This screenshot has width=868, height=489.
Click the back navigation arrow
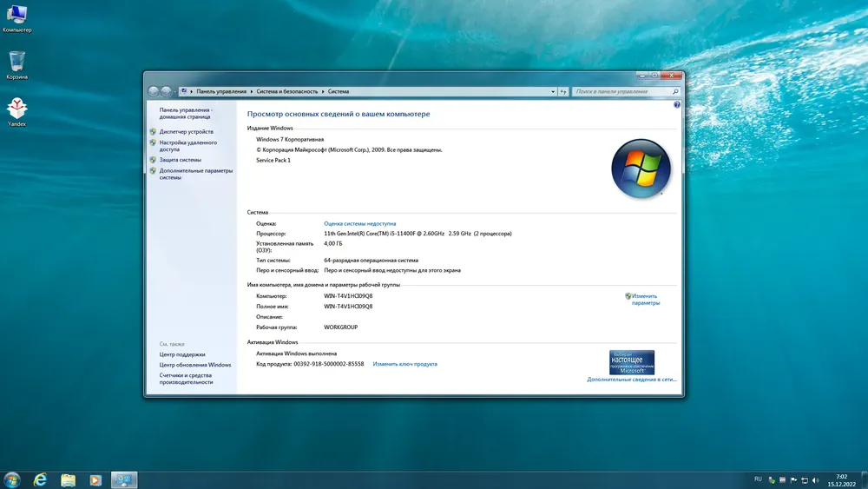(x=154, y=91)
